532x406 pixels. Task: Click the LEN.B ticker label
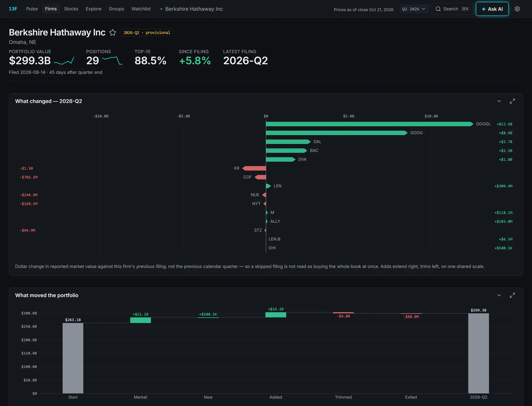tap(274, 239)
